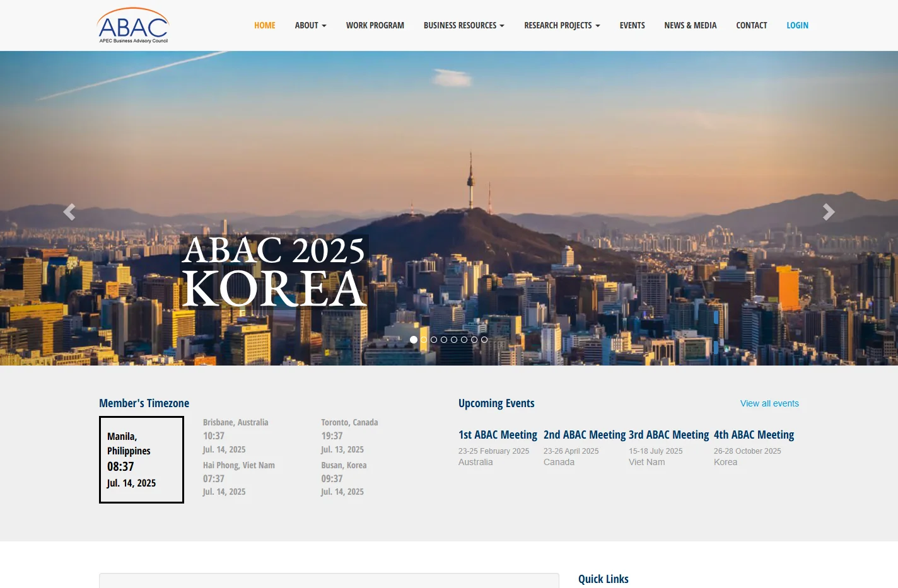Click Brisbane, Australia timezone text

[235, 422]
